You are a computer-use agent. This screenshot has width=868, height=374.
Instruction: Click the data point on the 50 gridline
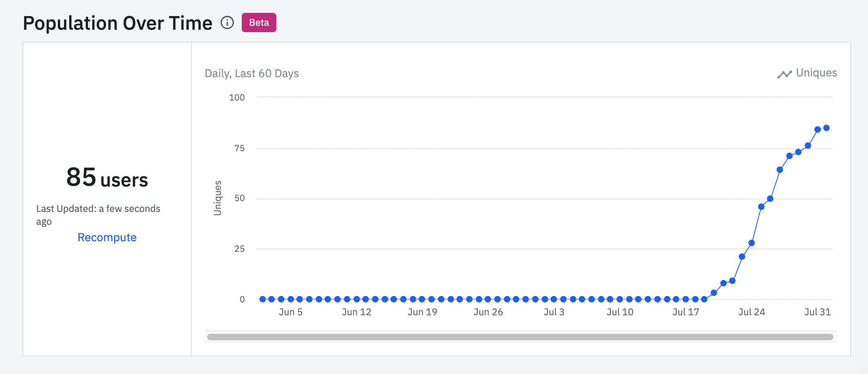(770, 199)
